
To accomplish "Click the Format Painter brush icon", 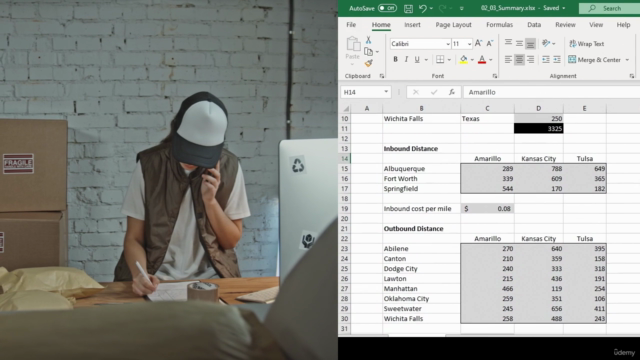I will [x=369, y=63].
